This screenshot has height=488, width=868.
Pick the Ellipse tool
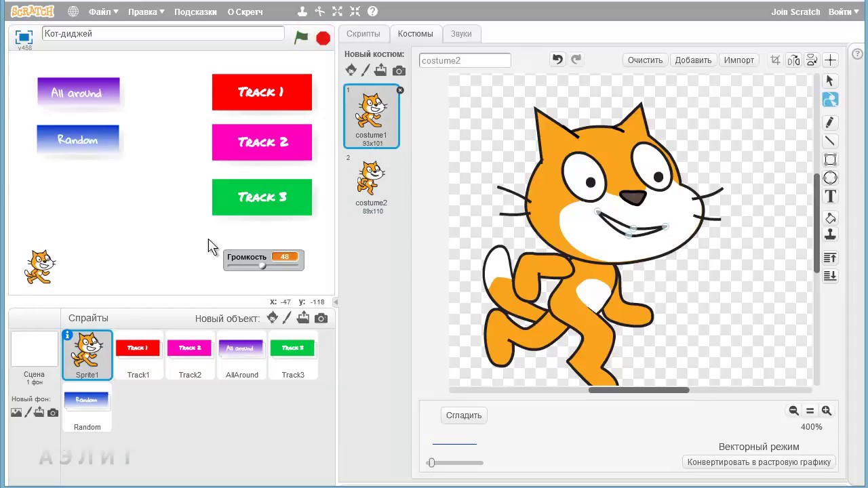[x=830, y=178]
